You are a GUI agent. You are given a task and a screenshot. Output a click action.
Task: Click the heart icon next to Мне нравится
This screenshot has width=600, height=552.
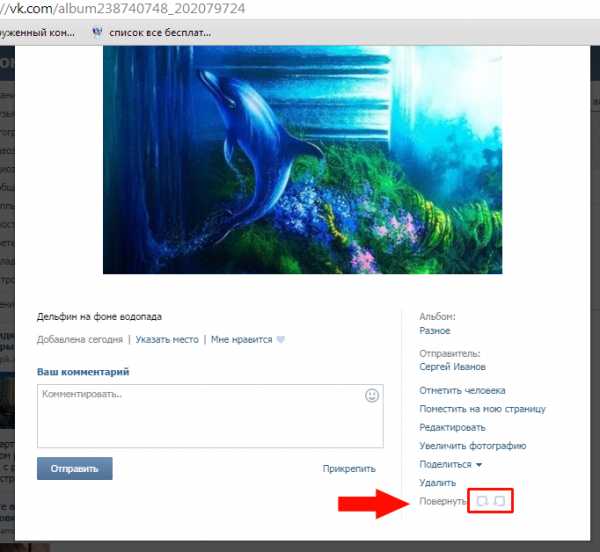pos(281,339)
